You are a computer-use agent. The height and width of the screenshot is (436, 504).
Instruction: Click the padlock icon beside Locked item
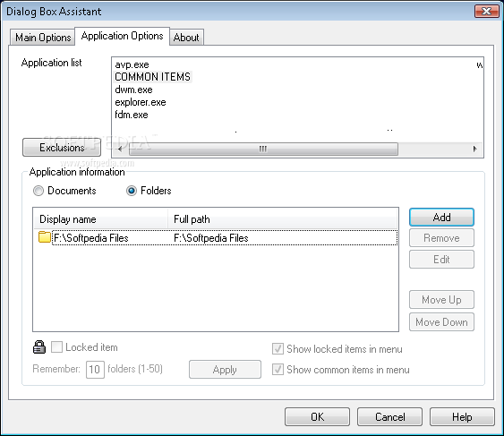(x=39, y=347)
